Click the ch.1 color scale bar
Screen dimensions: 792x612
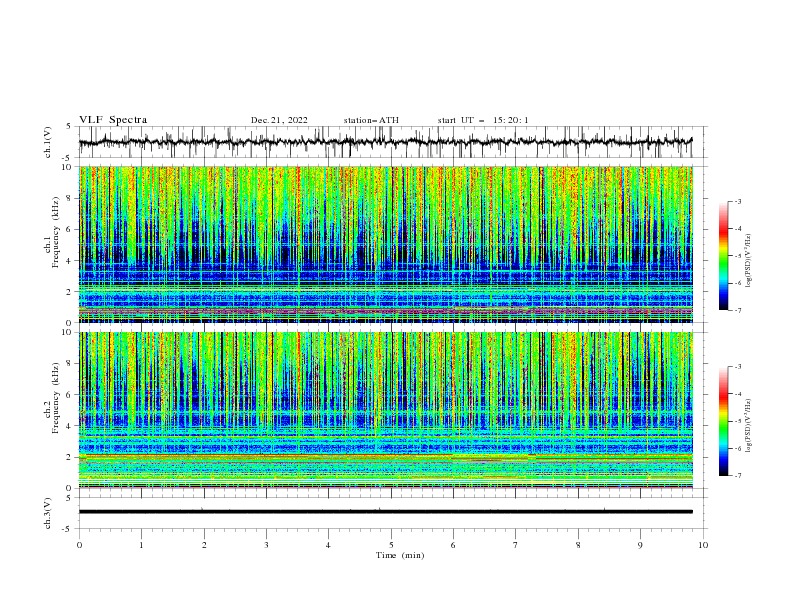point(723,256)
